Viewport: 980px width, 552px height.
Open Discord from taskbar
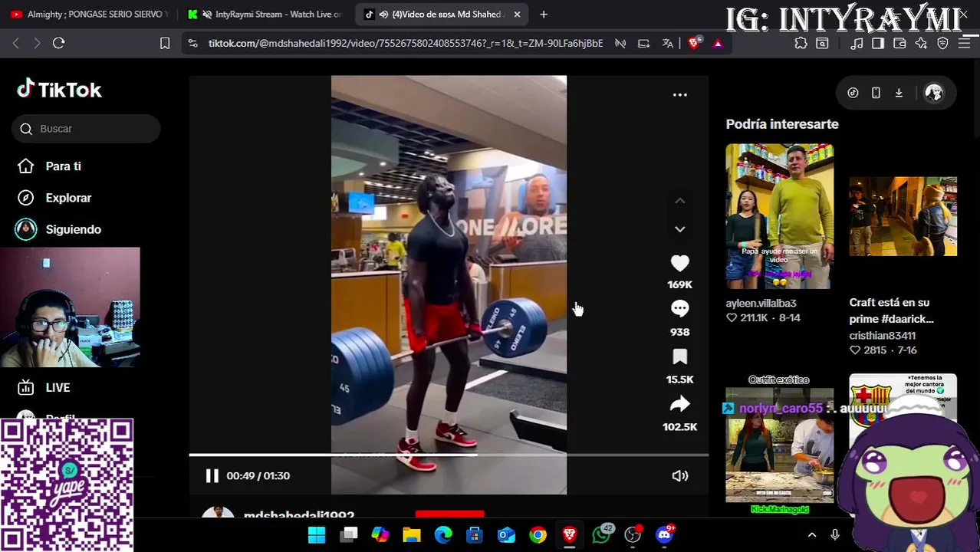click(665, 534)
